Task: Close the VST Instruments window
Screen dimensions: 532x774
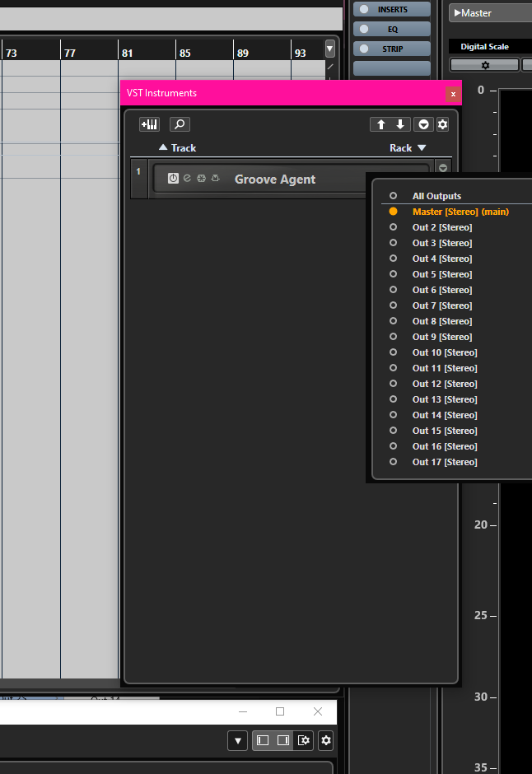Action: click(x=453, y=94)
